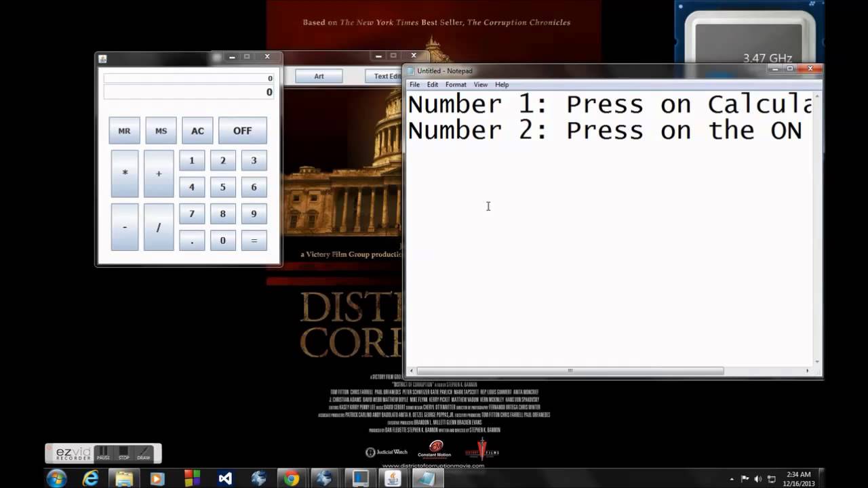Minimize the calculator window

click(x=232, y=57)
